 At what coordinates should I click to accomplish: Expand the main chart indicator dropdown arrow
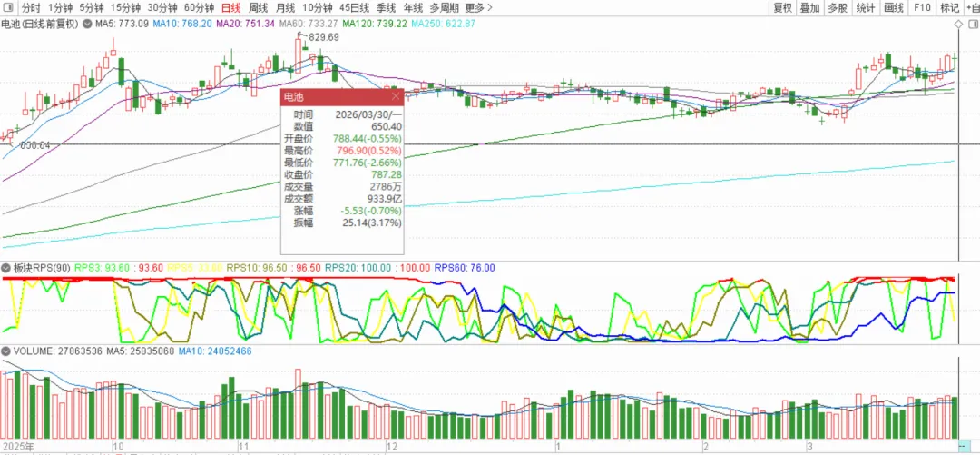click(86, 24)
